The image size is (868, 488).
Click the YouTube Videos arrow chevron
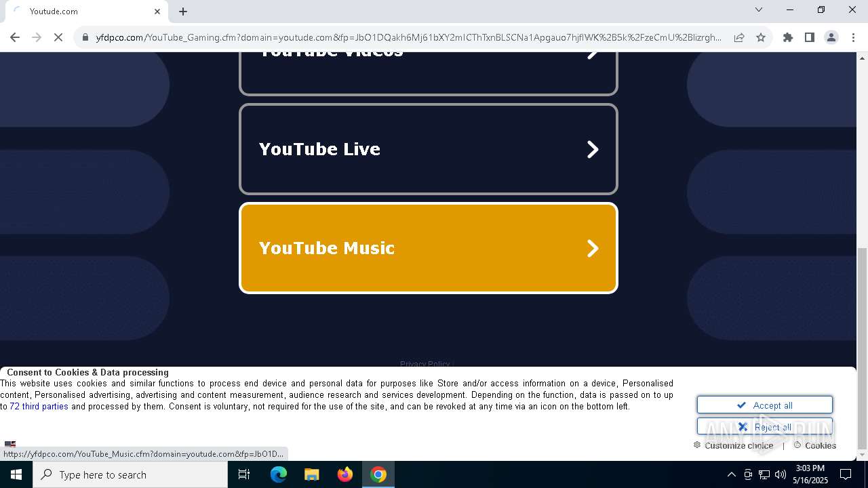pyautogui.click(x=593, y=54)
